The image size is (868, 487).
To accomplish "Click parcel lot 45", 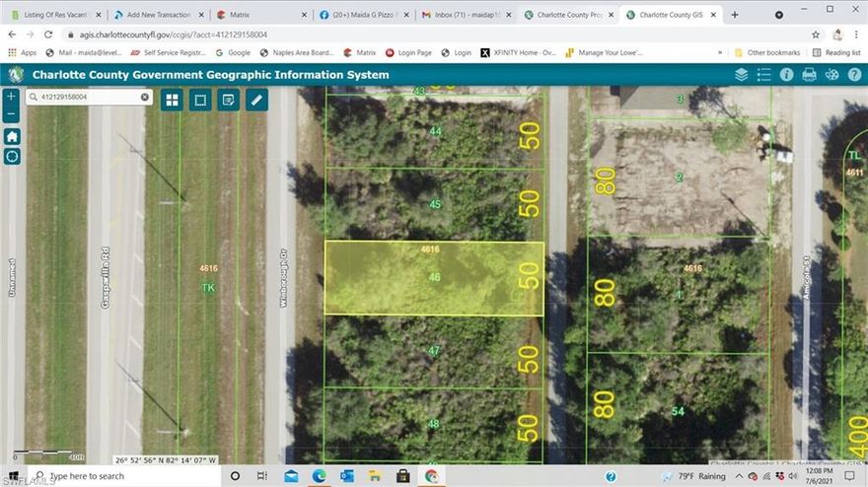I will coord(435,204).
